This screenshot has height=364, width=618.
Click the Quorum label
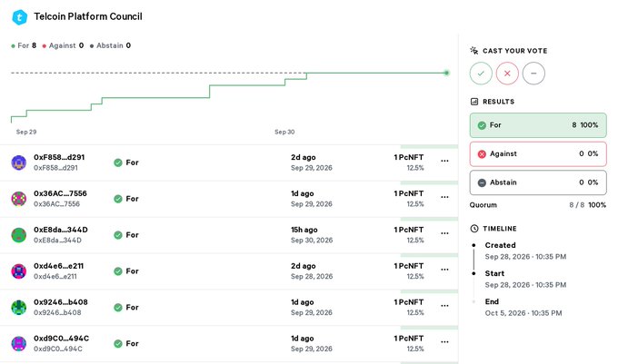pyautogui.click(x=483, y=205)
